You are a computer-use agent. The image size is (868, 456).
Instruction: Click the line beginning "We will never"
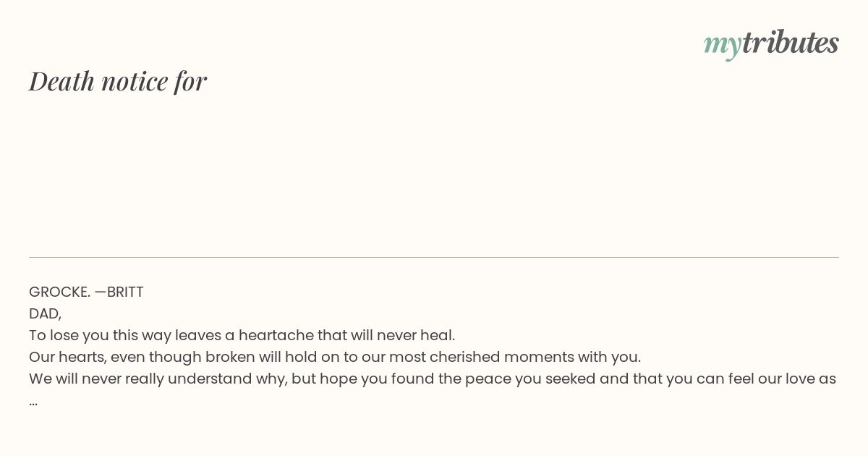(x=433, y=379)
